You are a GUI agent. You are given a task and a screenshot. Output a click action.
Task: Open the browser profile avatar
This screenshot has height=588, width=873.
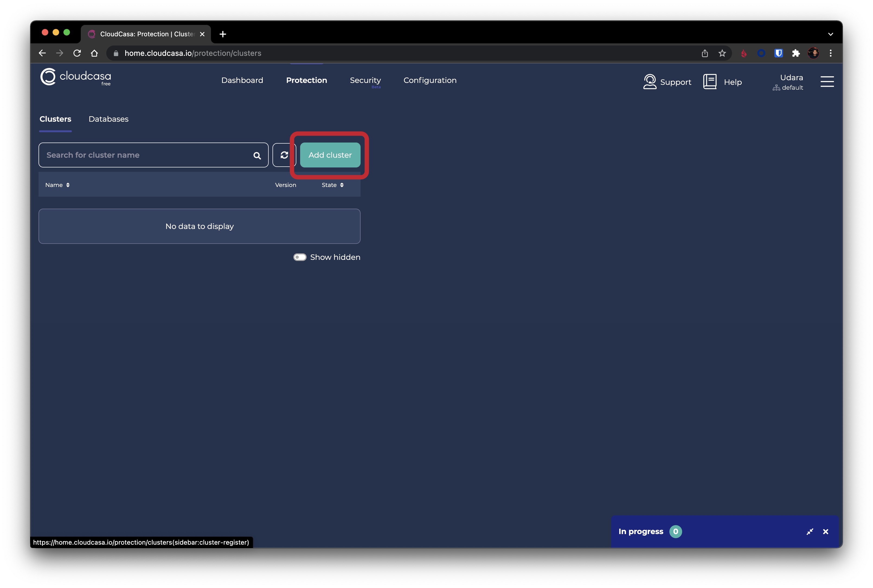point(813,53)
